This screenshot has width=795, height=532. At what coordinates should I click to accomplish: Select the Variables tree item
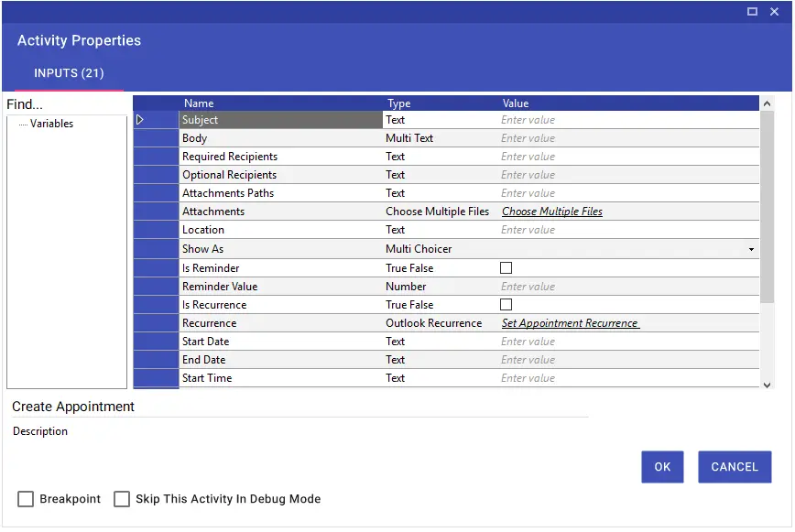pos(51,124)
